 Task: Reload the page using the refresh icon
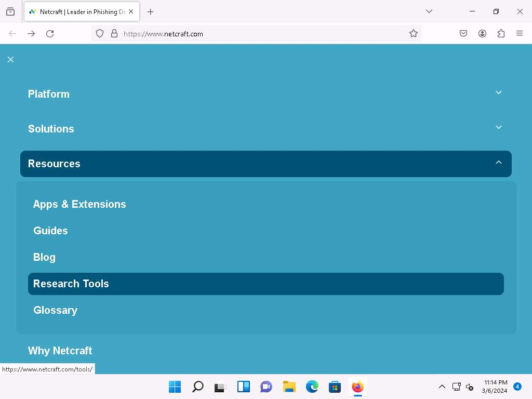click(50, 34)
